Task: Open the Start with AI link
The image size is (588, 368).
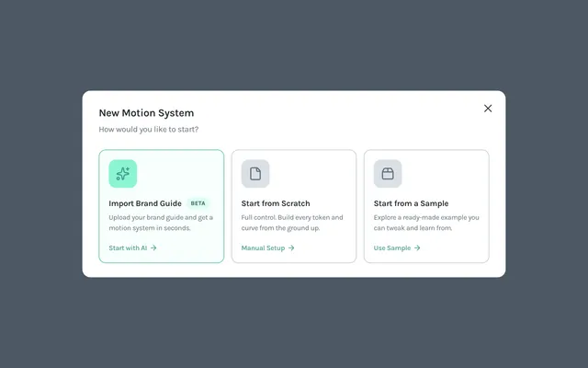Action: coord(132,247)
